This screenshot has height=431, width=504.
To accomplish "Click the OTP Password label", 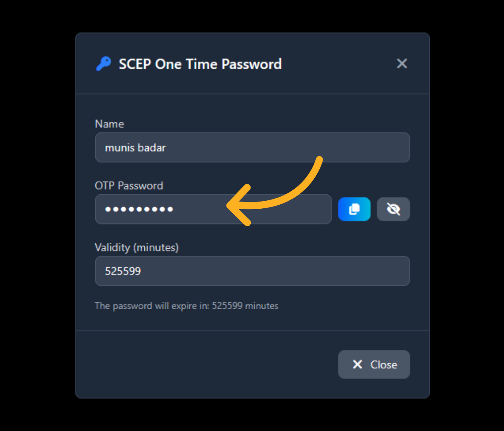I will [x=129, y=185].
